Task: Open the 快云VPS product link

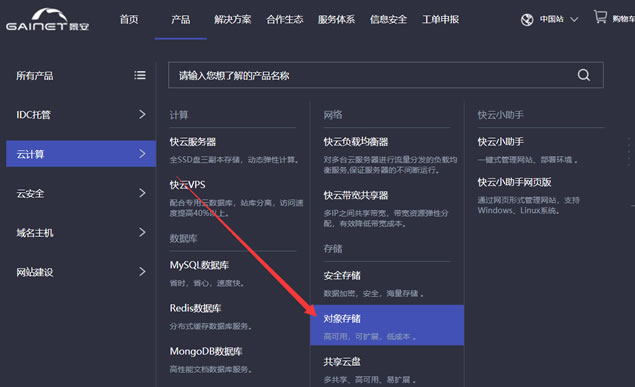Action: point(187,185)
